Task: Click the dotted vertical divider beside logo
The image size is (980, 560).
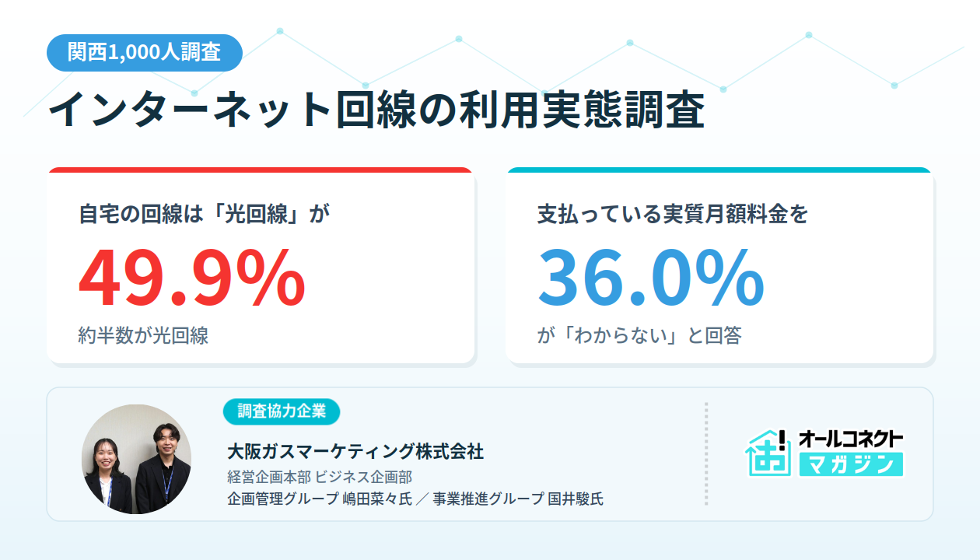Action: tap(706, 454)
